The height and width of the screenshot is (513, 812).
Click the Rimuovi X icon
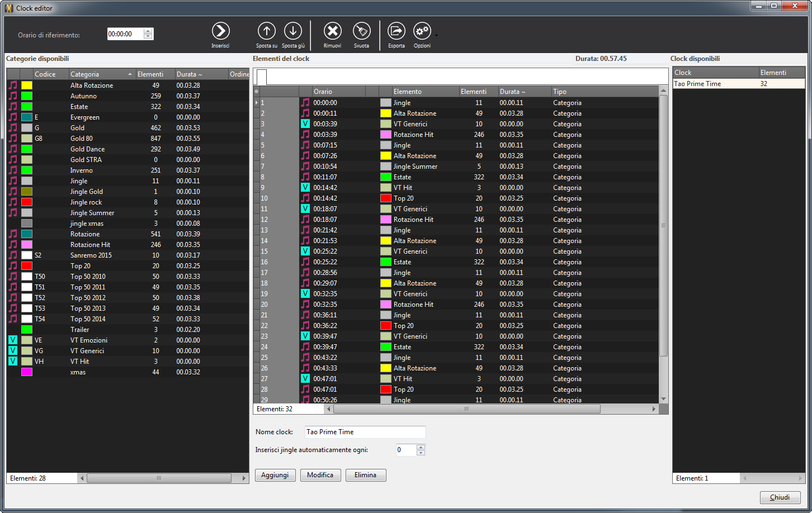pyautogui.click(x=333, y=31)
